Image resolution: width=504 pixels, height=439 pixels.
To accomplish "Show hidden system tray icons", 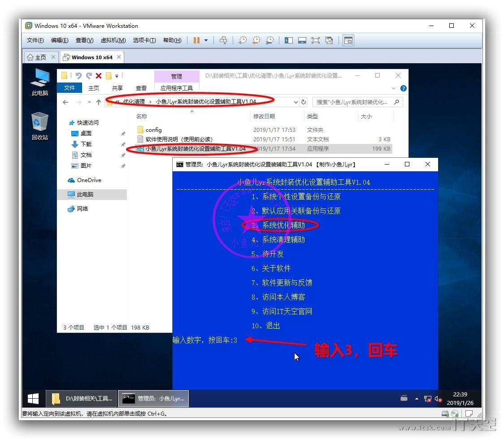I will click(x=417, y=399).
